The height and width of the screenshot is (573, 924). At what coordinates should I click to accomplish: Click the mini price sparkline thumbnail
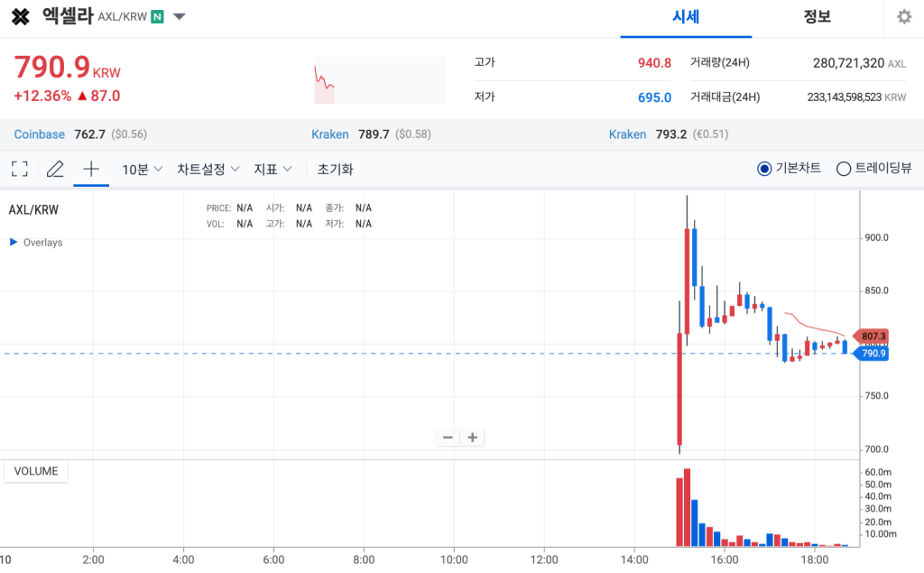[380, 81]
